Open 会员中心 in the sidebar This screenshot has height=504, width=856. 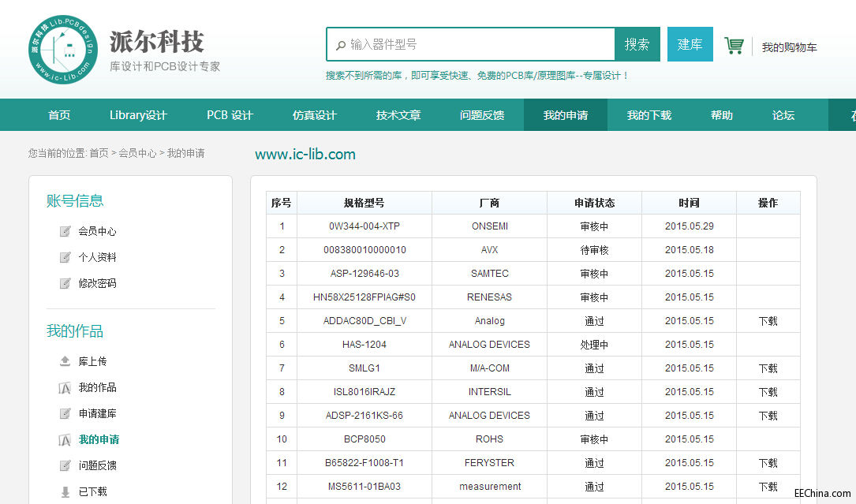97,231
